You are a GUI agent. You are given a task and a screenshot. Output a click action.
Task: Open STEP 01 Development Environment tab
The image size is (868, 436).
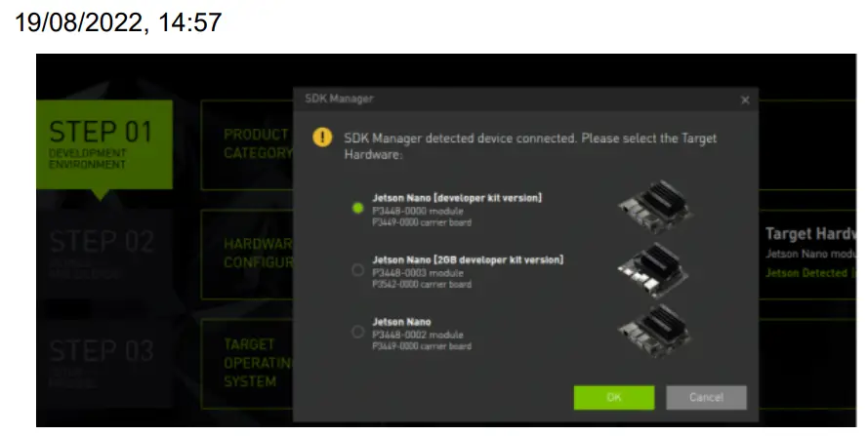[104, 145]
